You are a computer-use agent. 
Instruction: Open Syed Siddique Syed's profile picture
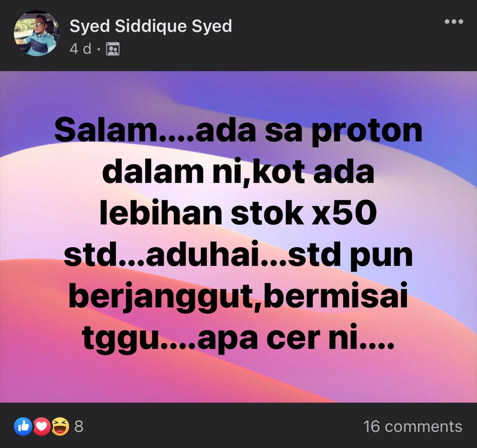tap(37, 34)
